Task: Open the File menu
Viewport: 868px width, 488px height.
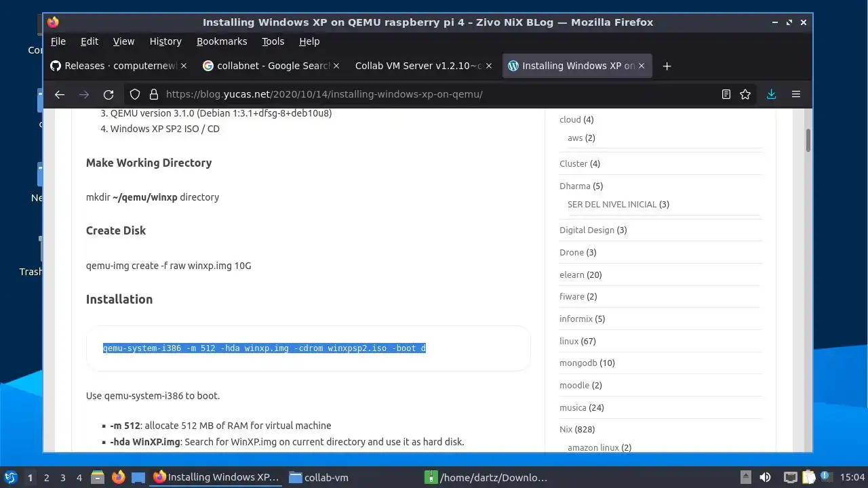Action: pyautogui.click(x=58, y=41)
